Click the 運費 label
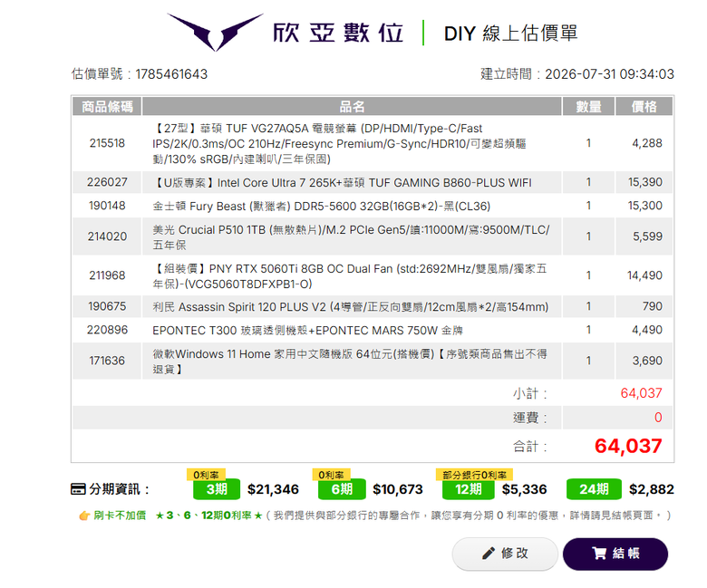Viewport: 707px width, 588px height. point(530,419)
